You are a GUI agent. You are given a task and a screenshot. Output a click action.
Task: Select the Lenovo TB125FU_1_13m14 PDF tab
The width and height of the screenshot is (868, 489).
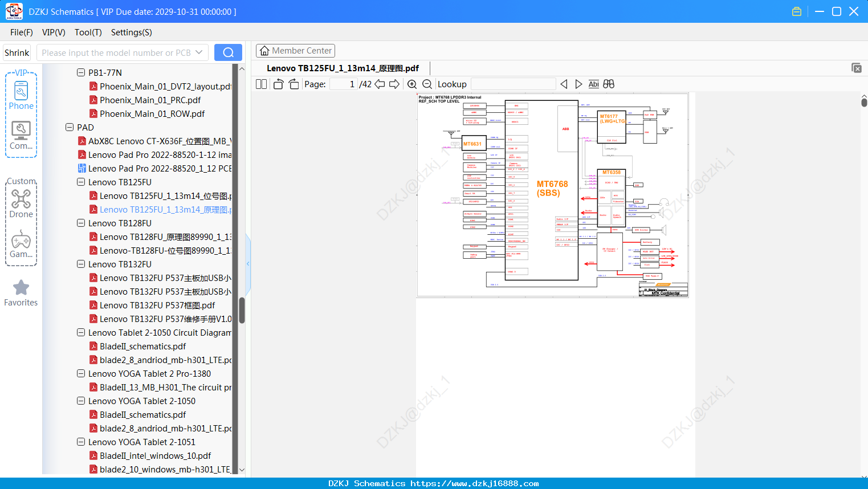point(343,68)
